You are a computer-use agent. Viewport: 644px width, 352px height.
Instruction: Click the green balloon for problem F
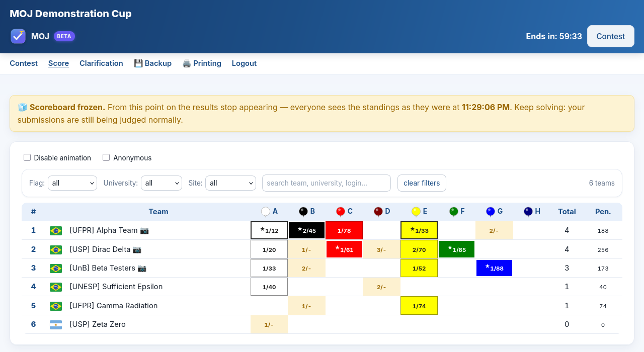(454, 212)
